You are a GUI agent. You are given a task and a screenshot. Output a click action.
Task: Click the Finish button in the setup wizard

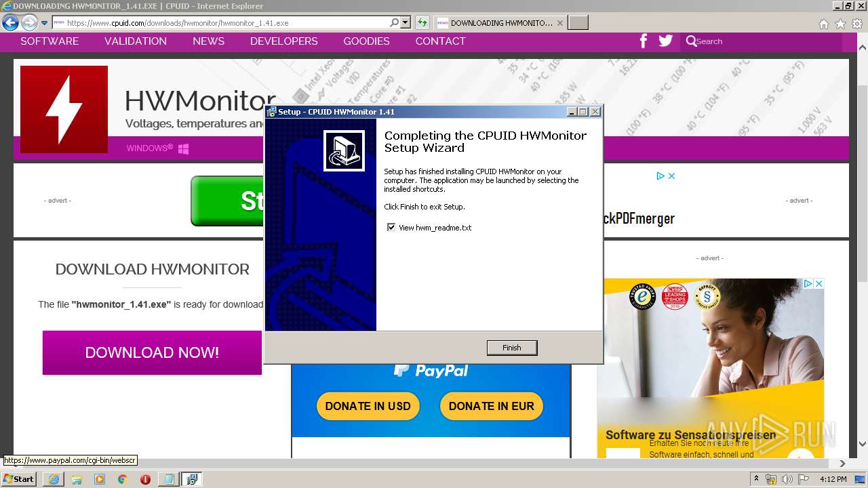(512, 348)
